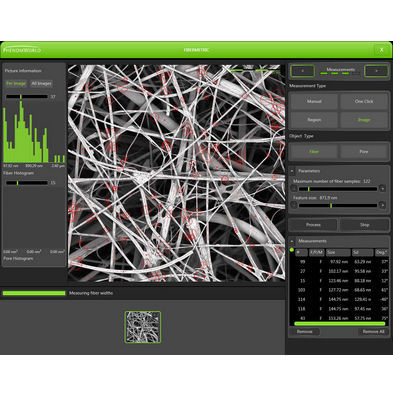The width and height of the screenshot is (393, 393).
Task: Collapse the Parameters section
Action: tap(292, 171)
